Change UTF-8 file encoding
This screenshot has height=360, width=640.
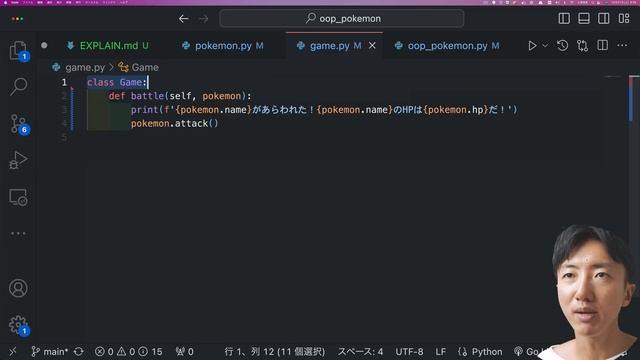click(x=409, y=351)
